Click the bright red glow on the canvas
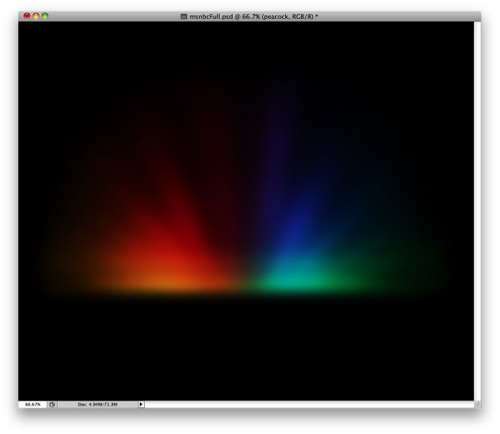 pyautogui.click(x=173, y=250)
